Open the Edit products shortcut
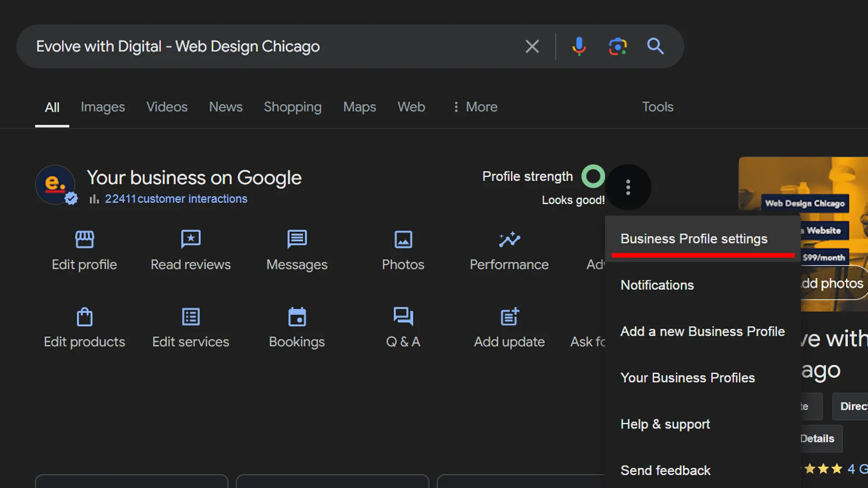The height and width of the screenshot is (488, 868). (x=85, y=328)
